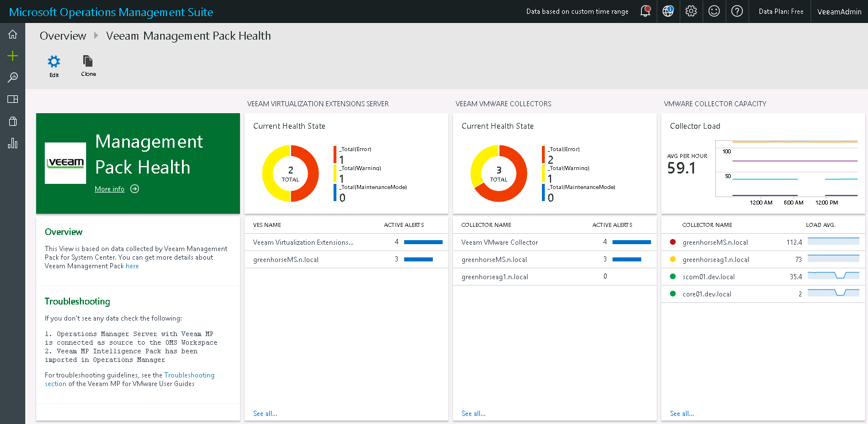Click the globe icon in header

(x=668, y=11)
